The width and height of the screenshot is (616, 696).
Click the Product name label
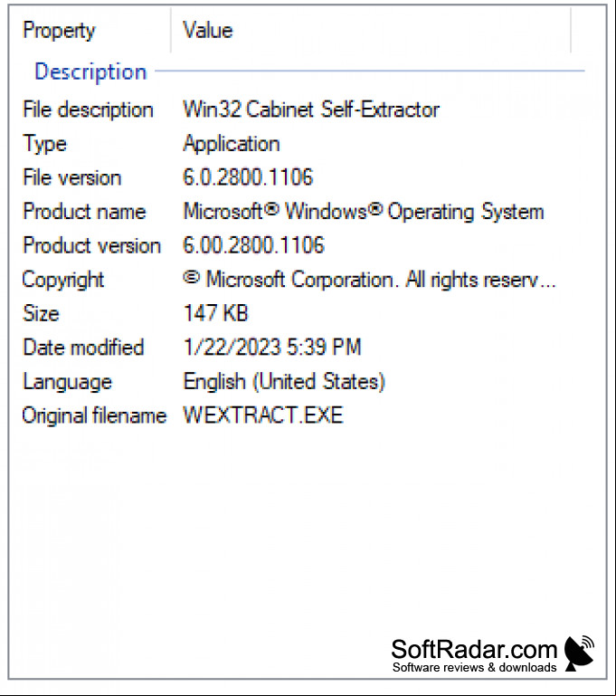84,211
